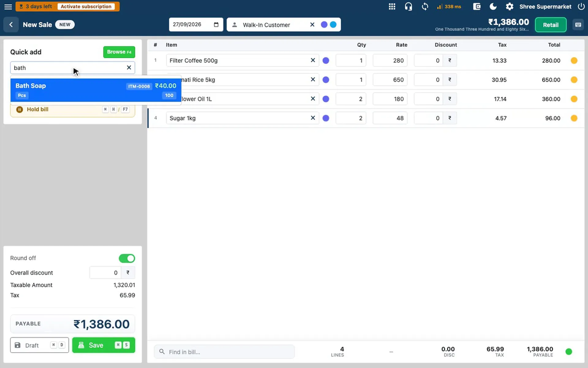Screen dimensions: 588x368
Task: Clear the quick add search text
Action: click(x=129, y=67)
